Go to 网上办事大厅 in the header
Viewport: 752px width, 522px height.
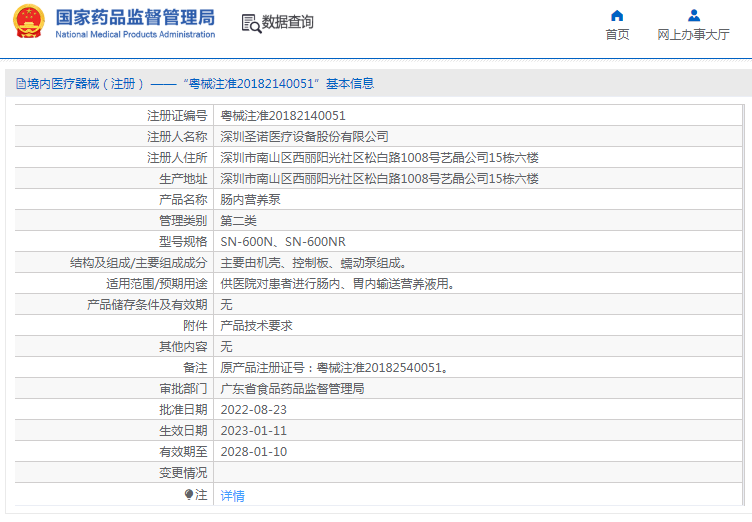point(693,34)
